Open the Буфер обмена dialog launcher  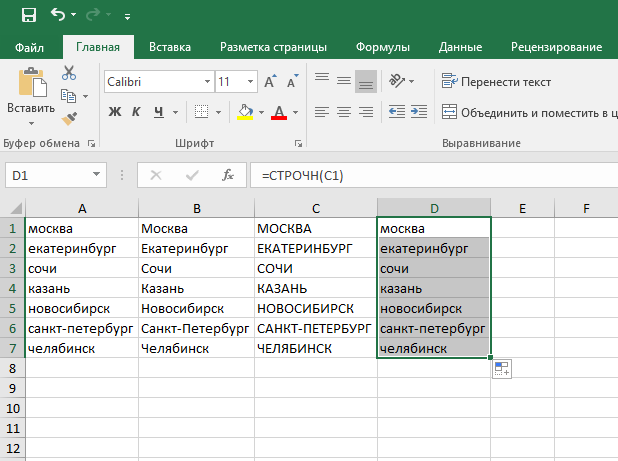point(91,144)
